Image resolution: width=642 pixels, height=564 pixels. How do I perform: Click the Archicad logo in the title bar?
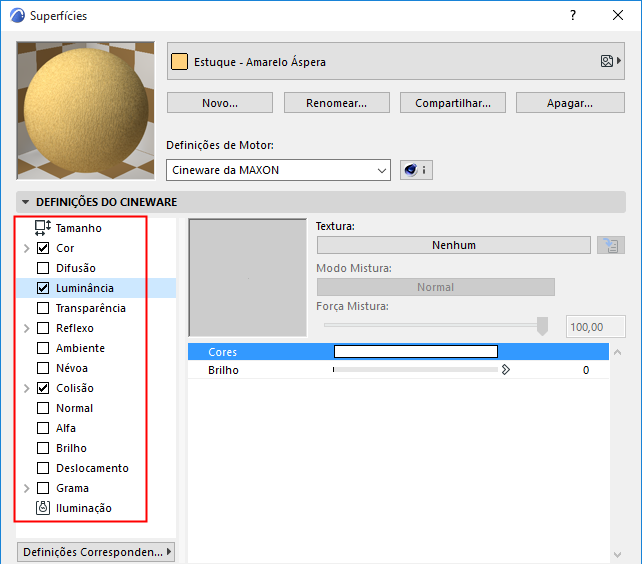click(x=18, y=16)
